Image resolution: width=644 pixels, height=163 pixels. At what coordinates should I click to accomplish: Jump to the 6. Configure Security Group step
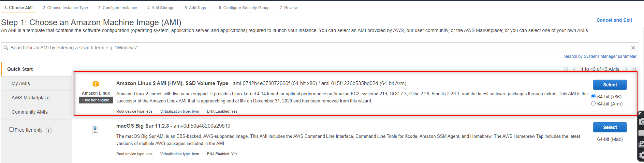pos(244,8)
